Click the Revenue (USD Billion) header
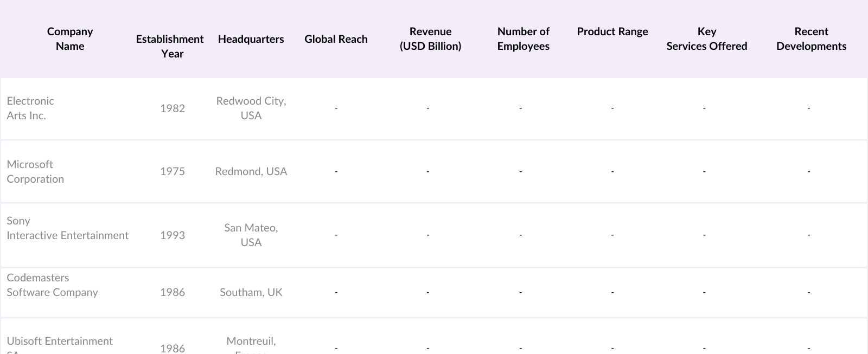This screenshot has width=868, height=354. coord(430,38)
